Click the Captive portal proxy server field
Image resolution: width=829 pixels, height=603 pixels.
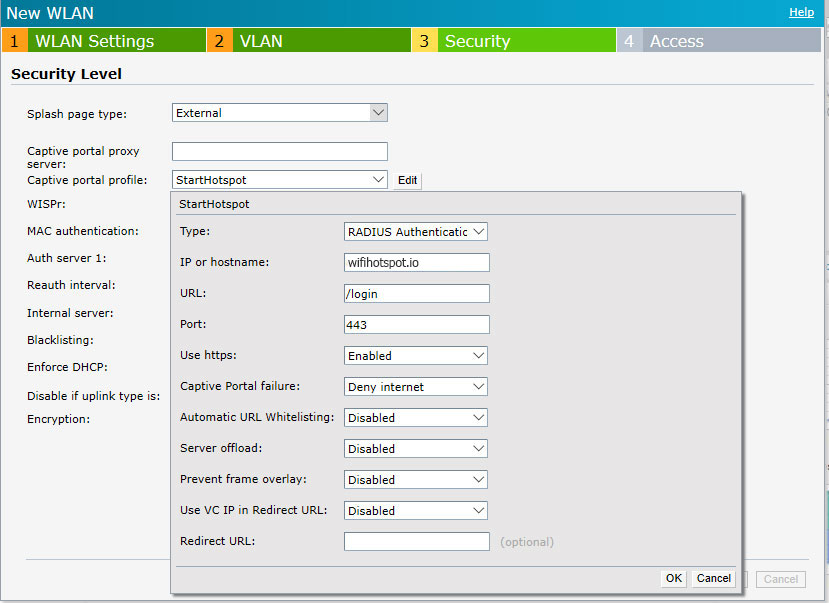point(279,152)
